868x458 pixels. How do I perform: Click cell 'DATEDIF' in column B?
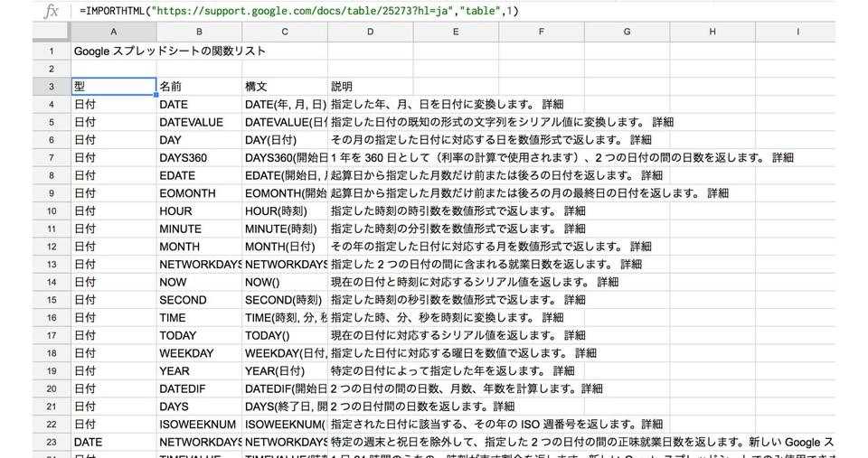click(199, 388)
